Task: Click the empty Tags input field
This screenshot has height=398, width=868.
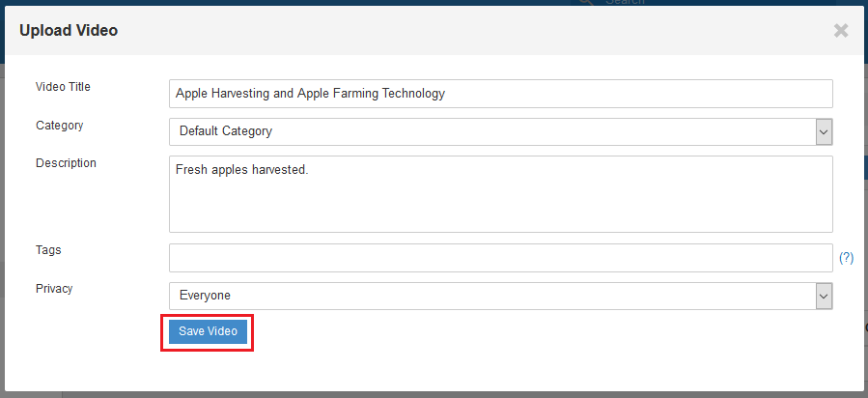Action: tap(501, 258)
